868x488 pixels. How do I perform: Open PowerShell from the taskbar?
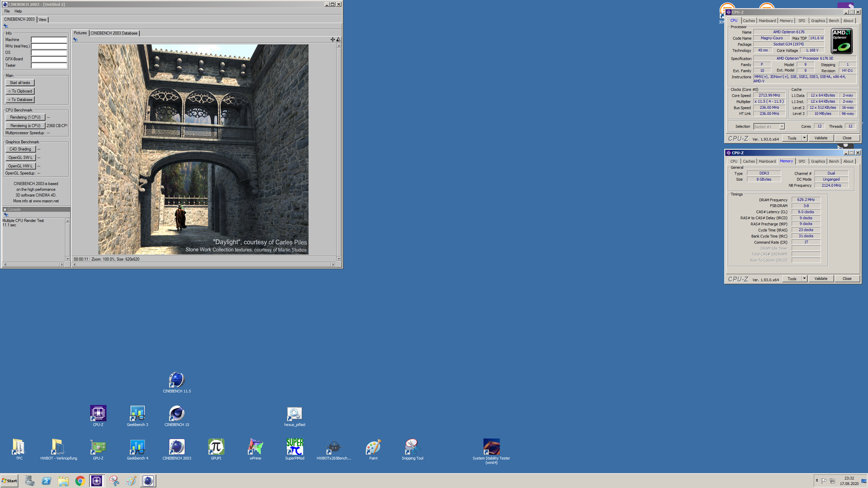pos(46,481)
